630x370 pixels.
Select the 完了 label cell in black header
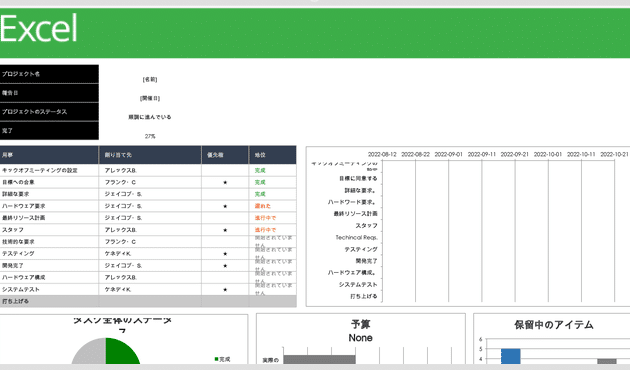pos(49,131)
